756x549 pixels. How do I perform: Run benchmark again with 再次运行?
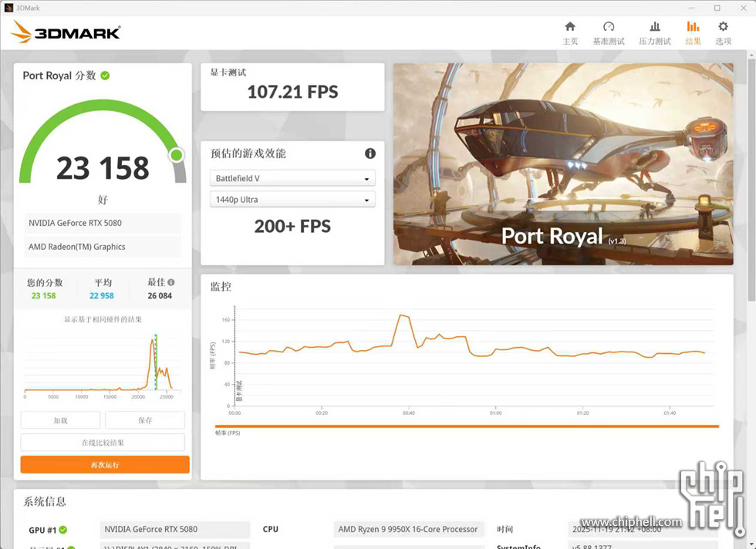coord(105,465)
